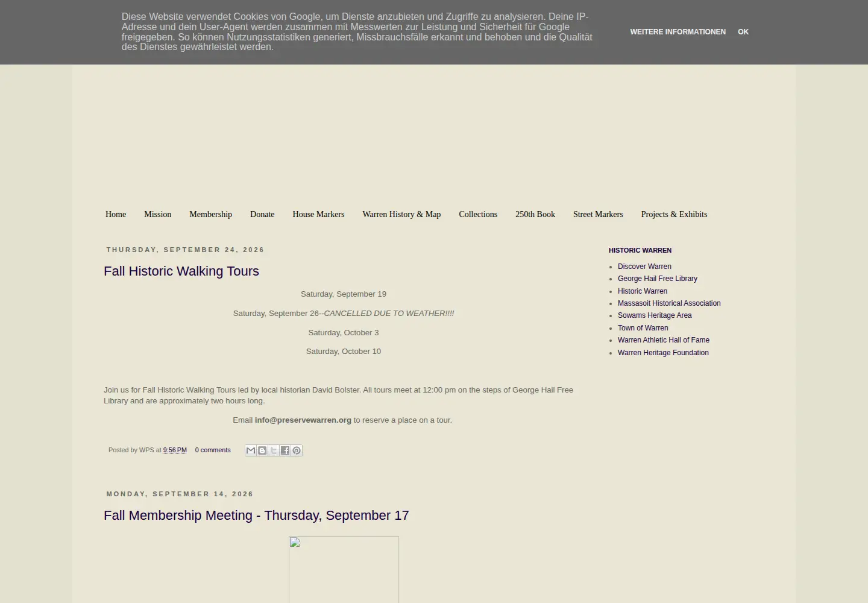The image size is (868, 603).
Task: Visit the Sowams Heritage Area link
Action: coord(655,315)
